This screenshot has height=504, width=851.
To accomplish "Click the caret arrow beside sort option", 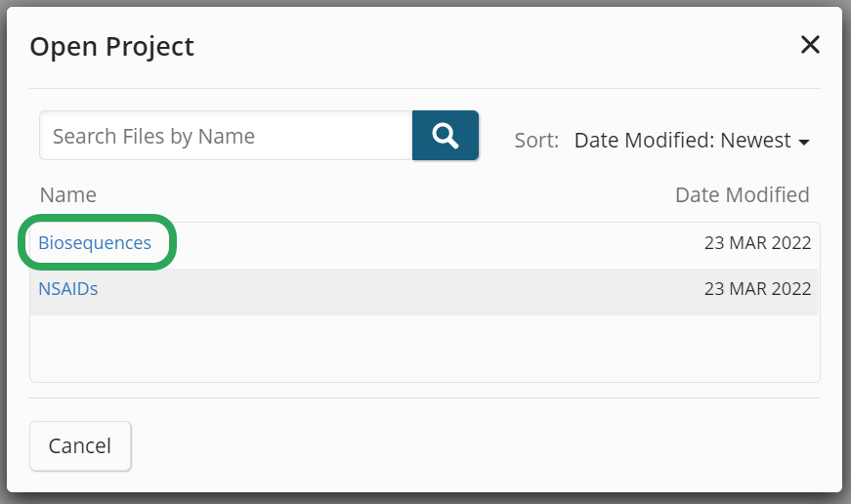I will tap(804, 143).
